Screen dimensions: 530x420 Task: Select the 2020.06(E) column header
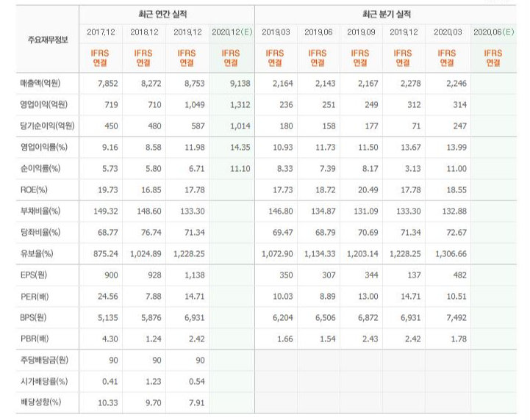493,32
